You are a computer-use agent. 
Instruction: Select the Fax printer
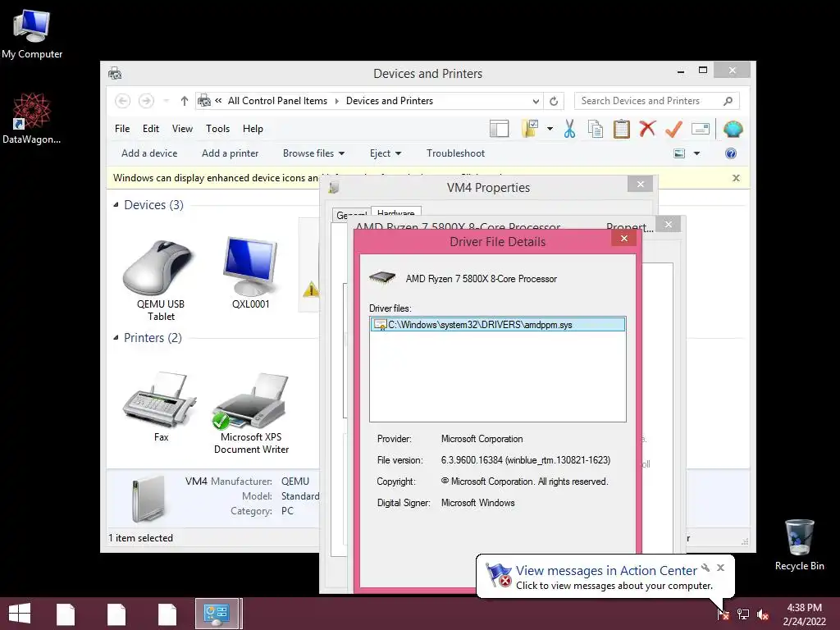tap(160, 407)
